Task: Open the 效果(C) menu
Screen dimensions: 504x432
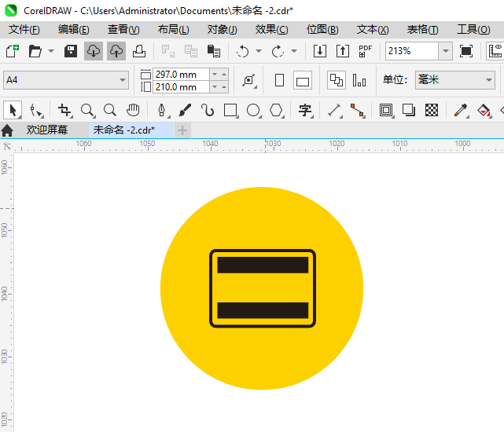Action: coord(272,30)
